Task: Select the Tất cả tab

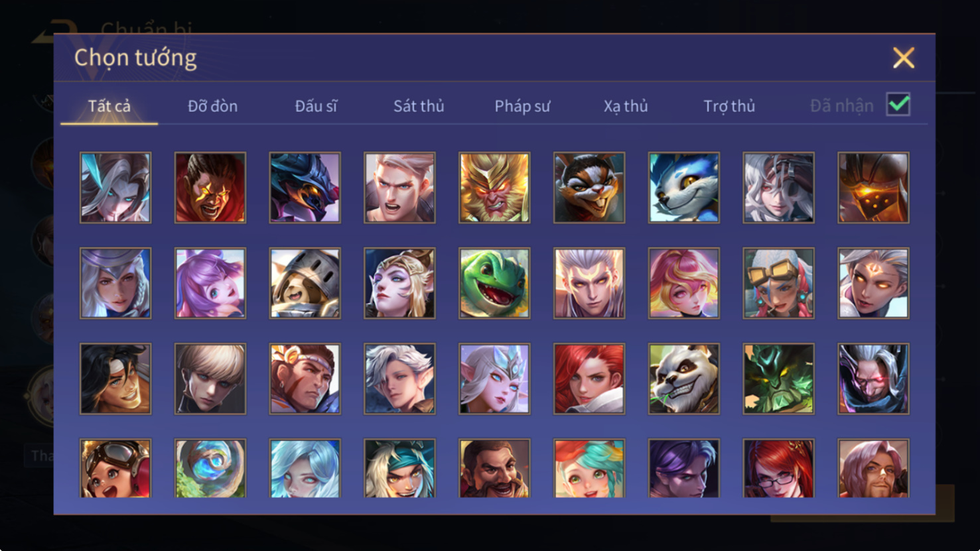Action: click(x=109, y=106)
